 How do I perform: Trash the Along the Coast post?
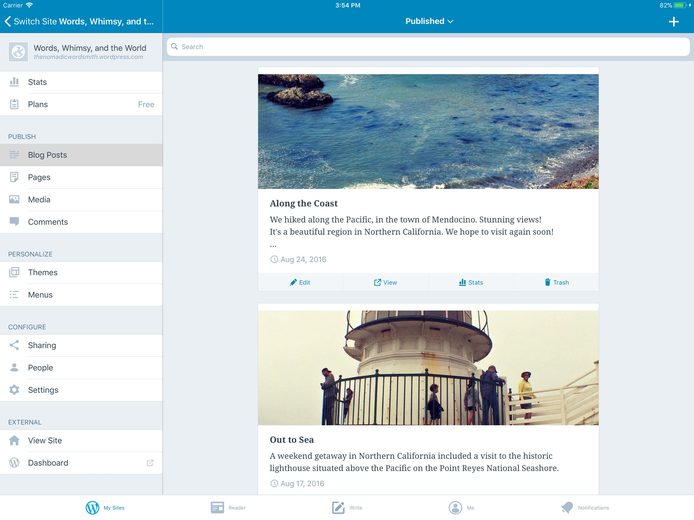click(x=556, y=282)
